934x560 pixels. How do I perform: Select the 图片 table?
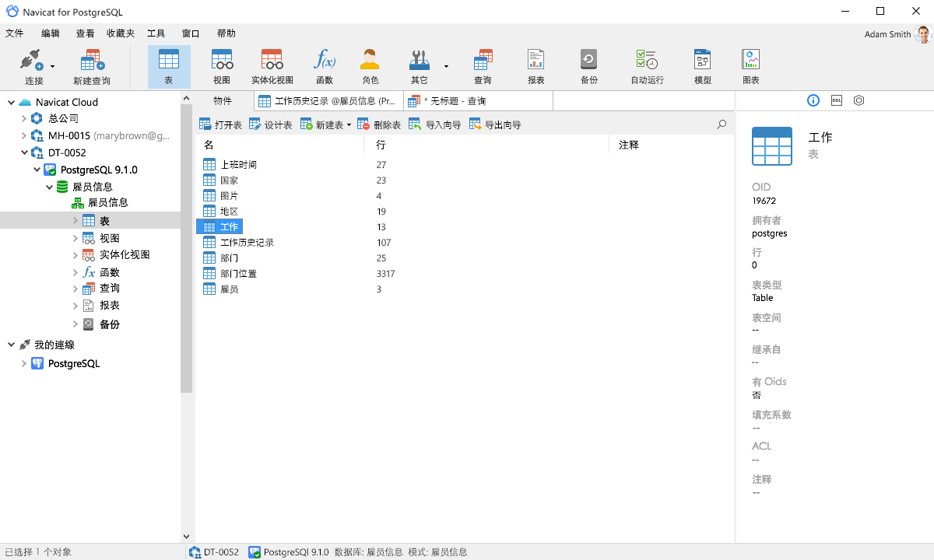pos(220,196)
